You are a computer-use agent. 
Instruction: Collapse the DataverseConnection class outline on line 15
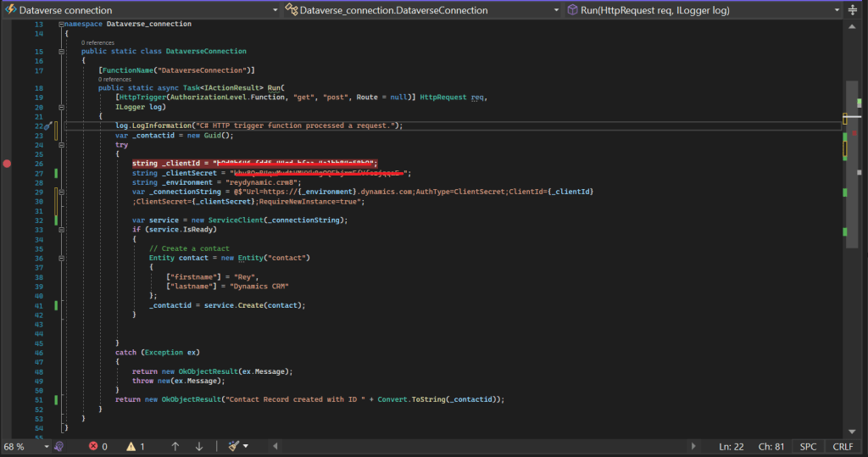click(x=60, y=52)
